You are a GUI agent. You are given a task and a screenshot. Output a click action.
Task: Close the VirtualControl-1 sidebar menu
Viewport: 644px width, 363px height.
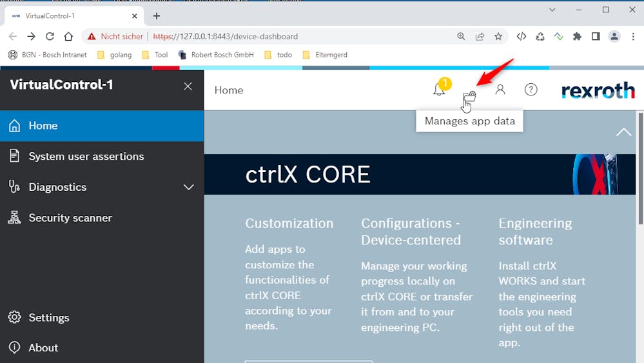188,86
